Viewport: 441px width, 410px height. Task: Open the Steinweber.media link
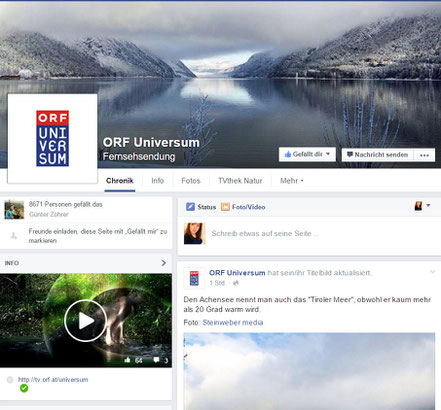click(x=233, y=322)
